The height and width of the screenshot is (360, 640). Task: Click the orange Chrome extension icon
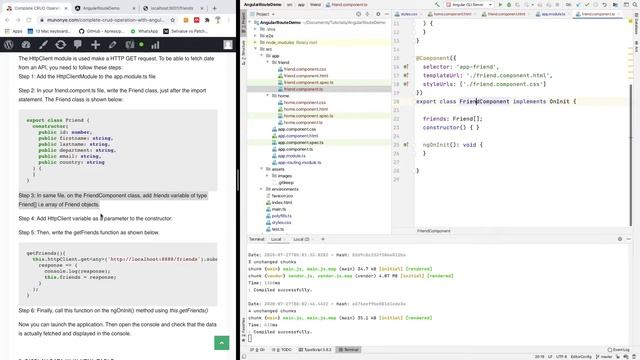pyautogui.click(x=186, y=20)
